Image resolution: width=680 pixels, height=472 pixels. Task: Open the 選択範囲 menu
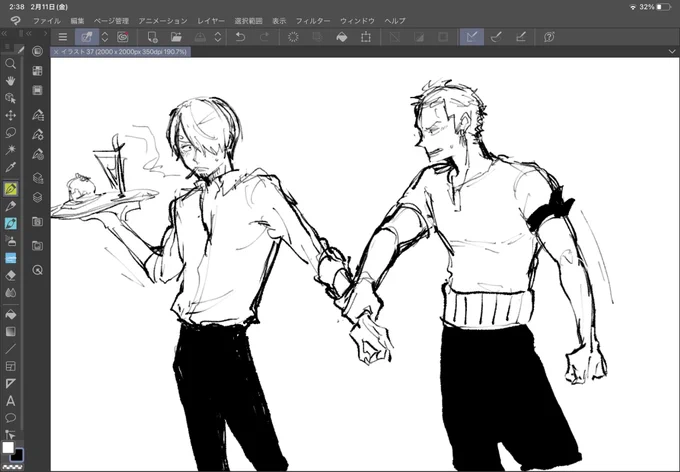click(x=248, y=20)
